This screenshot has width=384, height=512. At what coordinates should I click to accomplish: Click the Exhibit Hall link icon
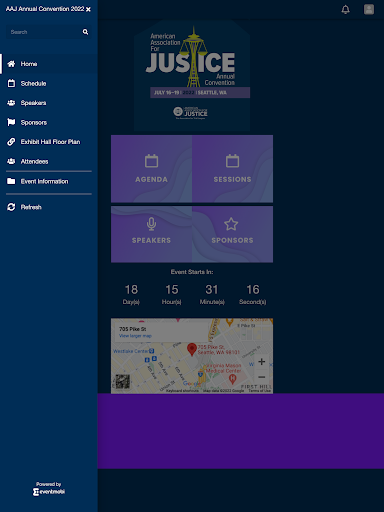(x=11, y=142)
